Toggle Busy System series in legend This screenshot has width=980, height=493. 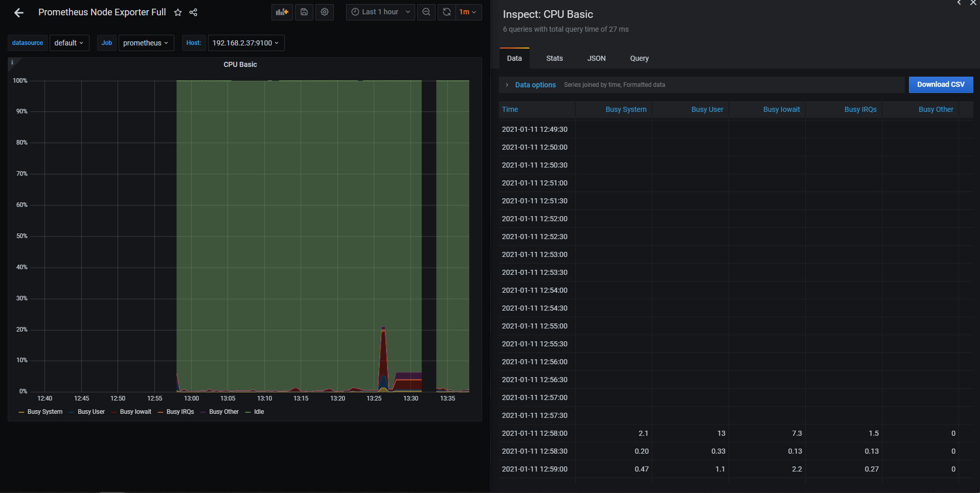coord(45,412)
